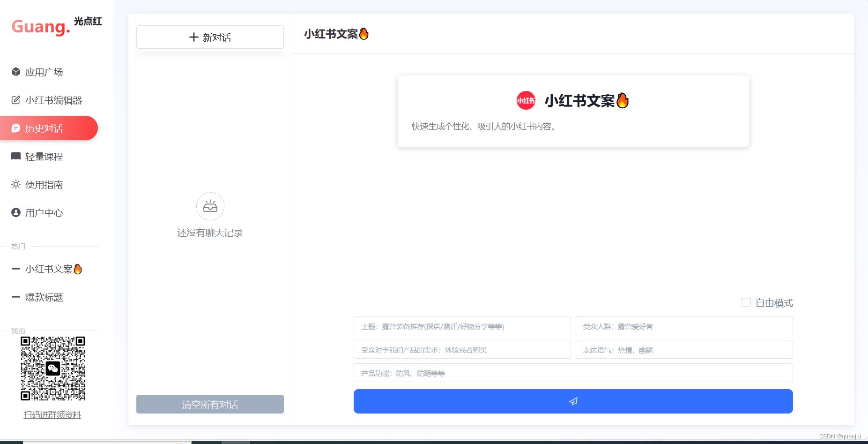868x444 pixels.
Task: Click the sun icon beside 使用指南
Action: click(16, 184)
